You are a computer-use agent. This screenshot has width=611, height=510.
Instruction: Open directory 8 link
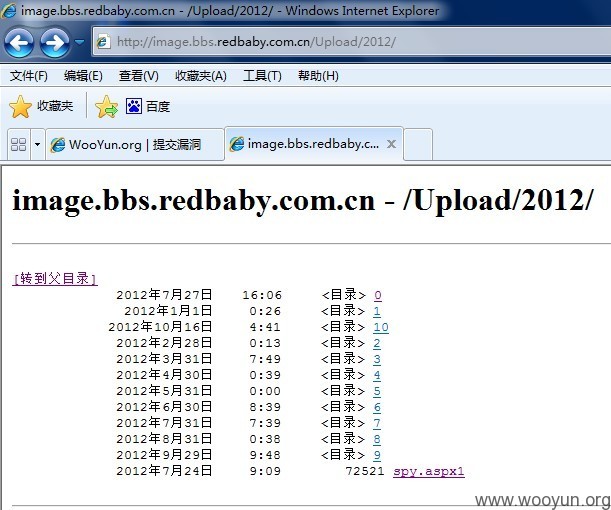point(377,439)
